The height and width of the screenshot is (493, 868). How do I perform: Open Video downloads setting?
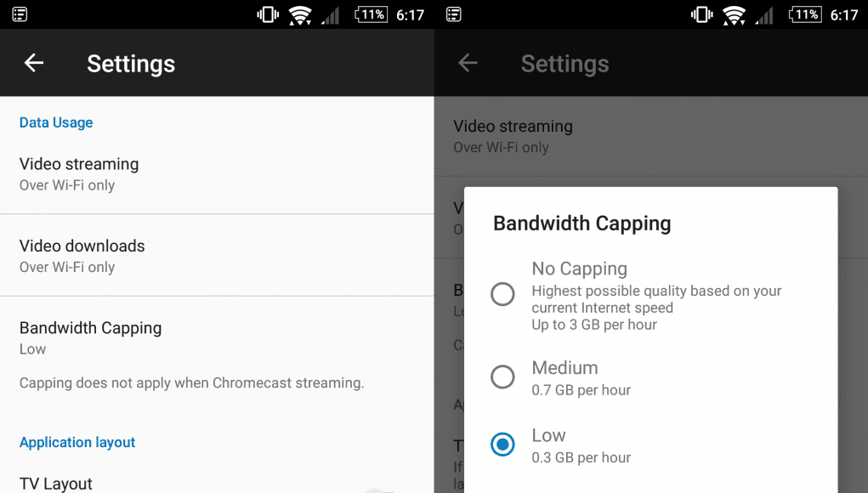[x=217, y=256]
